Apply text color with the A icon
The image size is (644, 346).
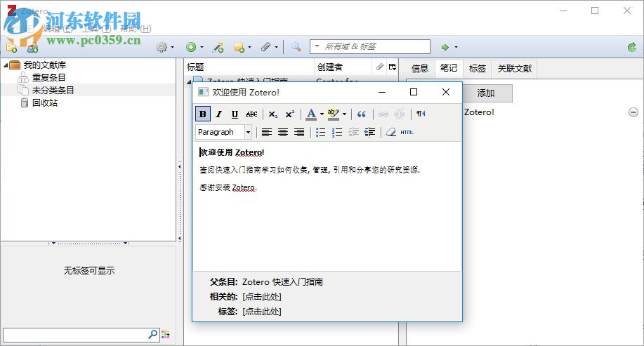pos(311,114)
